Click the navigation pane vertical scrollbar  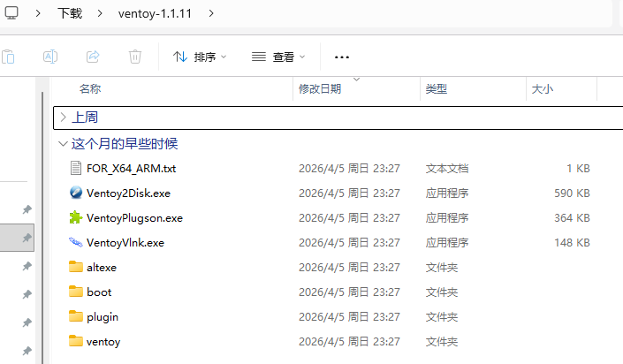(x=42, y=226)
